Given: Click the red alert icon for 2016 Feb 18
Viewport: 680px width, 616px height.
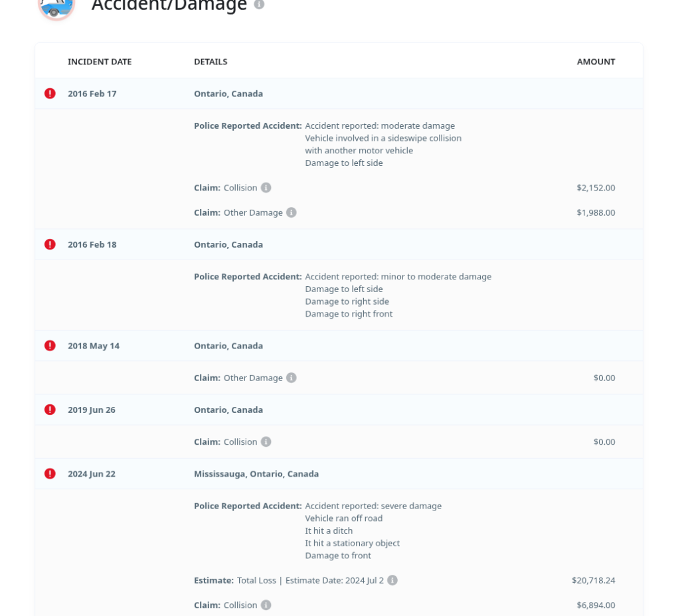Looking at the screenshot, I should 50,244.
